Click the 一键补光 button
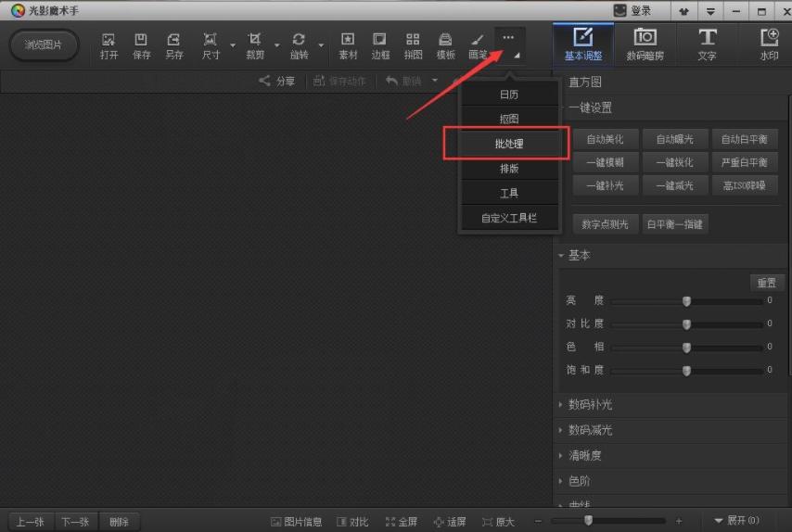792x532 pixels. tap(605, 185)
